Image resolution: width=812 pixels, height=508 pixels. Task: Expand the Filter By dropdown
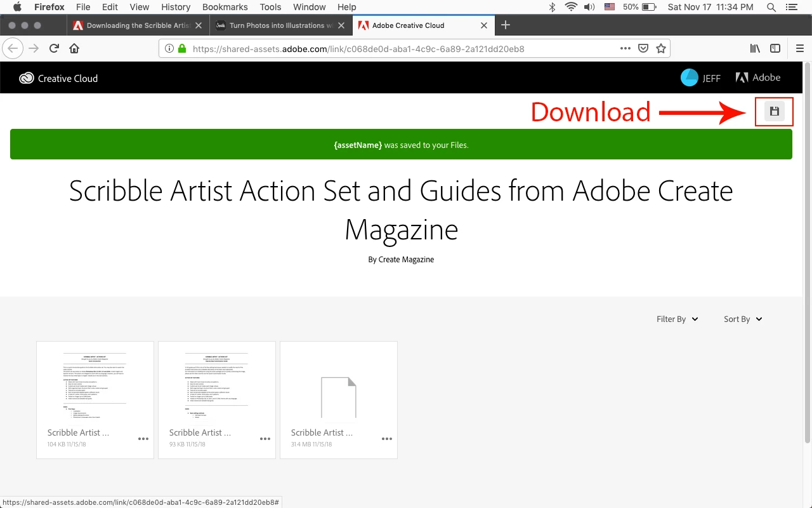[677, 319]
